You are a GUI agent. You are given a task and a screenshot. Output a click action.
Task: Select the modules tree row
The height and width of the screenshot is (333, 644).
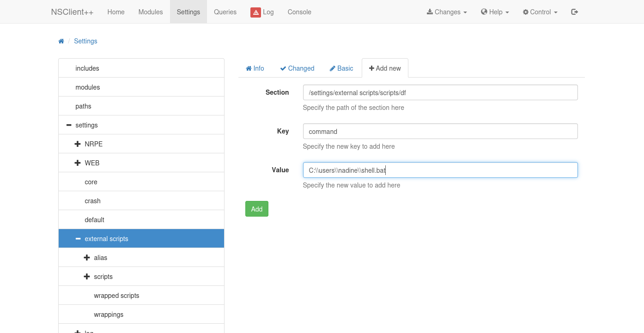[x=141, y=87]
